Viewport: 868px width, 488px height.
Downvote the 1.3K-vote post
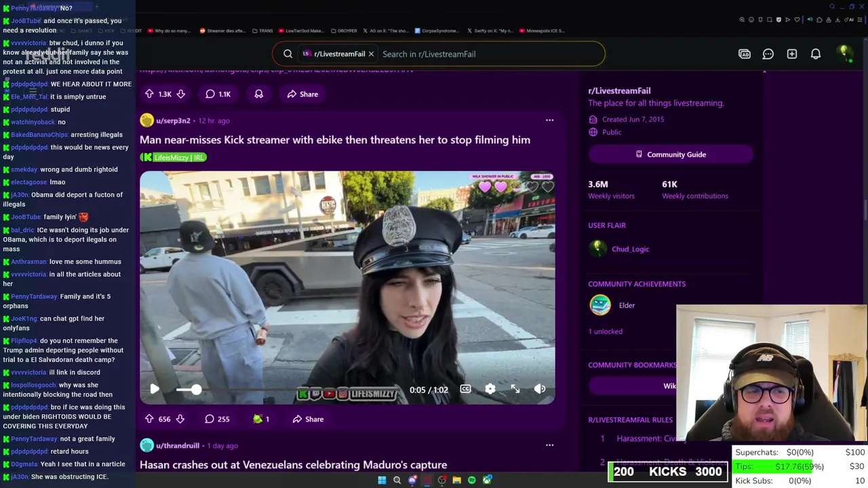180,94
